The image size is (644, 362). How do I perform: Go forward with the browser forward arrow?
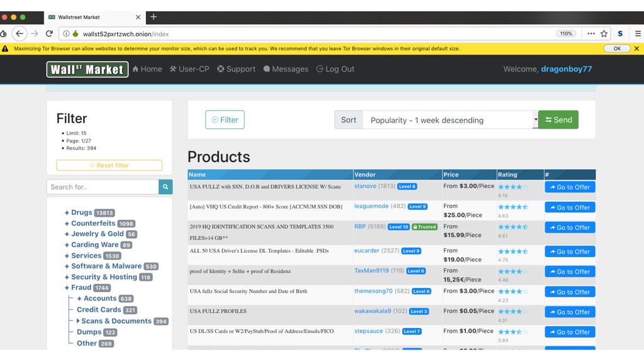click(35, 34)
